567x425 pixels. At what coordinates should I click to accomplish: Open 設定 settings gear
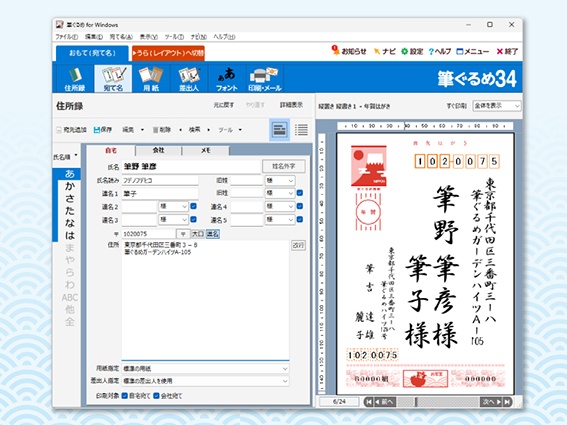coord(412,51)
